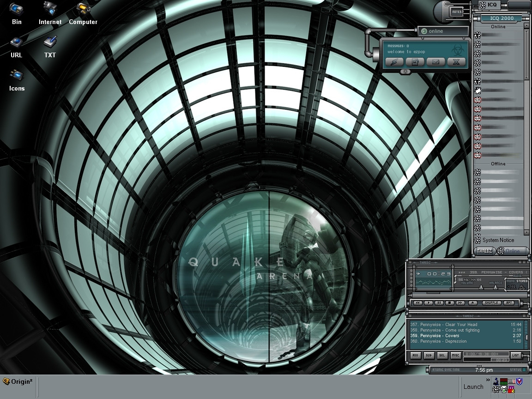Open the TXT desktop shortcut

click(x=50, y=48)
